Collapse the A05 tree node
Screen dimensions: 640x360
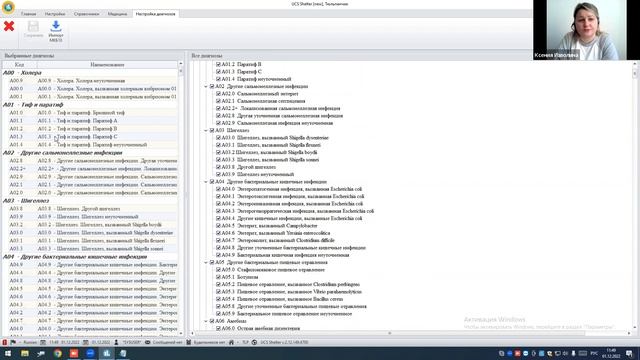pos(206,262)
